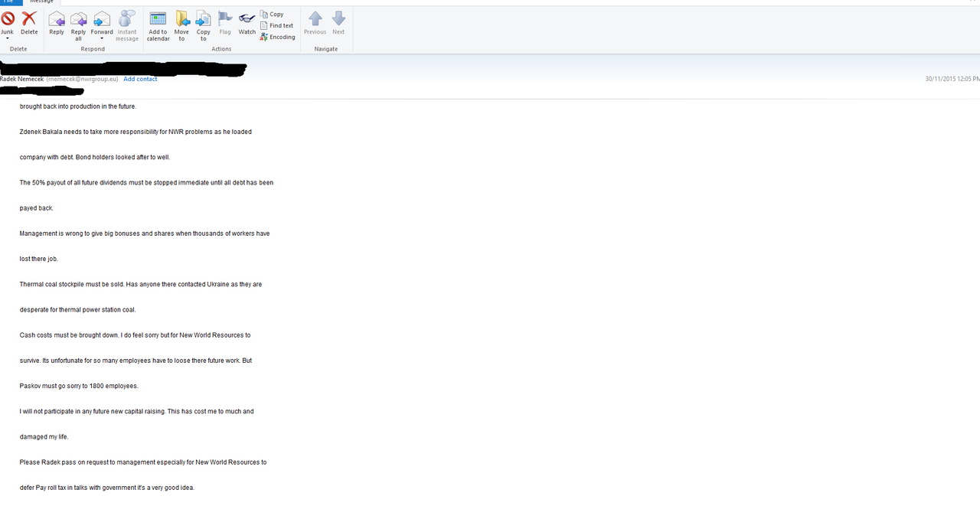980x506 pixels.
Task: Click line 'Cash costs must be brought down'
Action: [x=135, y=335]
